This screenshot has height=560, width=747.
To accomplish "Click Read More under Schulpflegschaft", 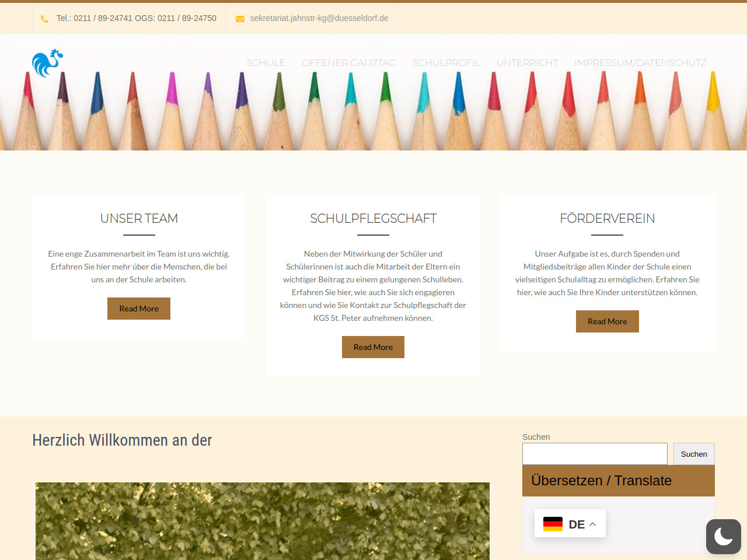I will coord(373,347).
